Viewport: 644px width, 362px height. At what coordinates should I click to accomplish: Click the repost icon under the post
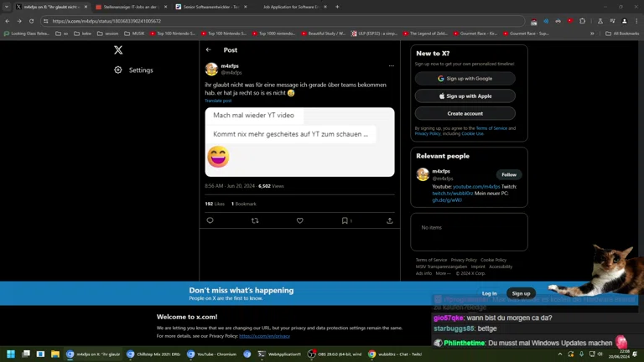click(255, 221)
